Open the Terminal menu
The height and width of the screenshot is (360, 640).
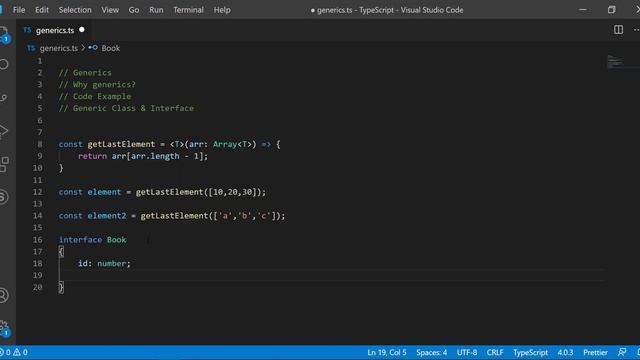point(188,10)
